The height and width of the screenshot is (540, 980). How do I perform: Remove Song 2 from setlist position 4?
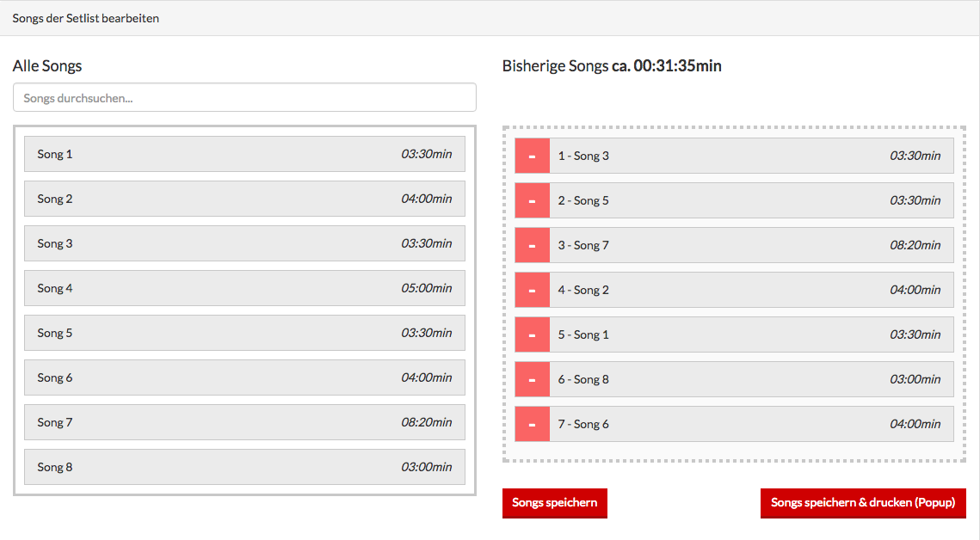point(532,290)
